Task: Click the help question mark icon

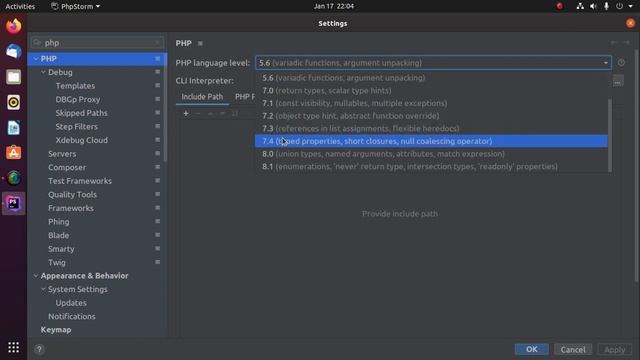Action: coord(39,349)
